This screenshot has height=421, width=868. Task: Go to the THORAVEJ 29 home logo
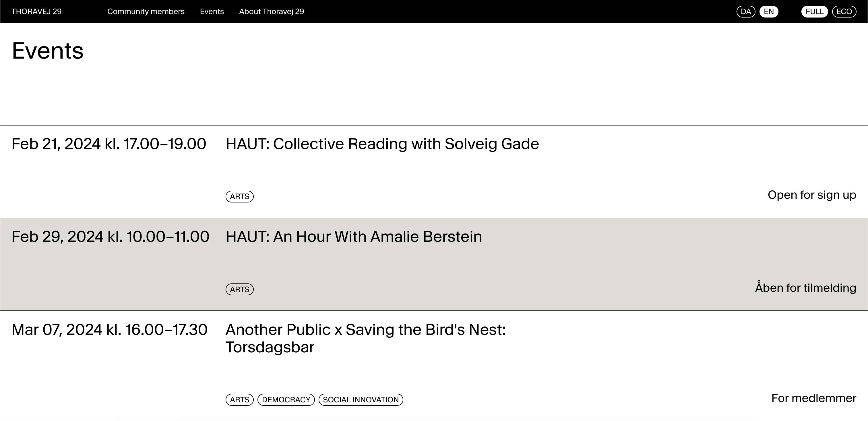(36, 11)
